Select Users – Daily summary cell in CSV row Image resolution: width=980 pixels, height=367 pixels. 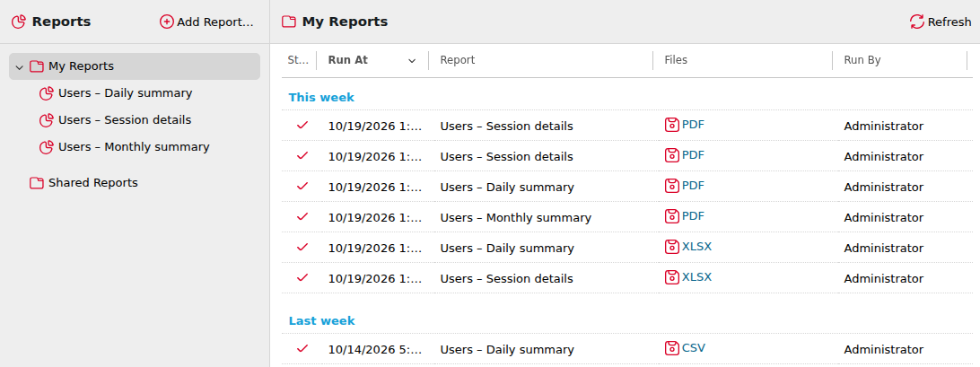507,350
